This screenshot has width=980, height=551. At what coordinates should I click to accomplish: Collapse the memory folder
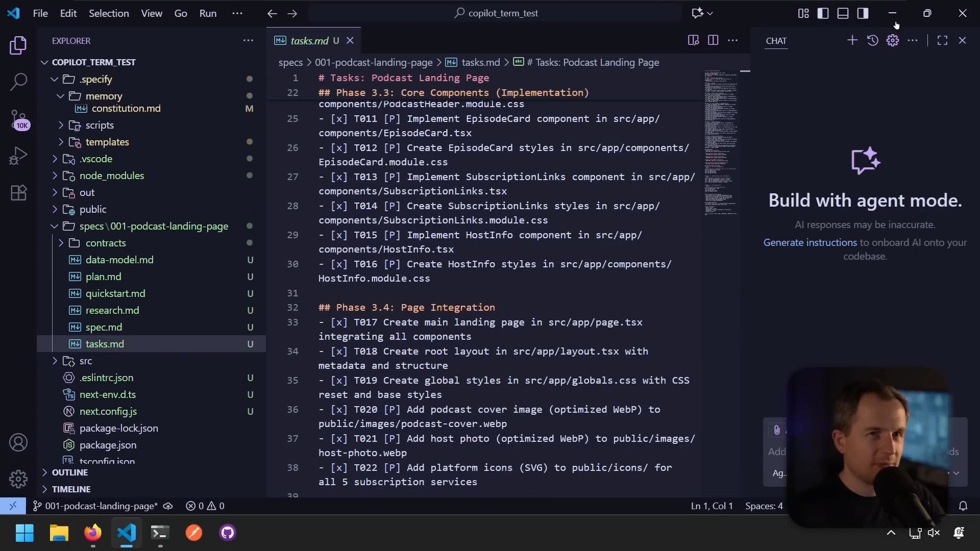pyautogui.click(x=104, y=96)
